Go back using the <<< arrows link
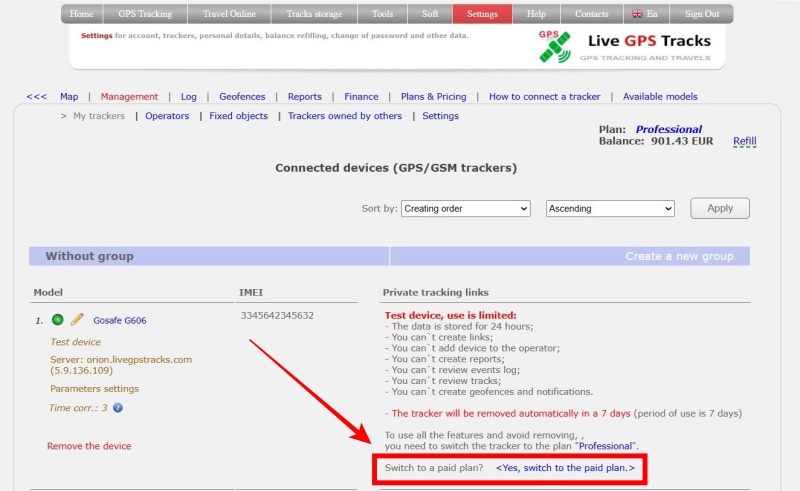The height and width of the screenshot is (491, 800). pyautogui.click(x=36, y=97)
